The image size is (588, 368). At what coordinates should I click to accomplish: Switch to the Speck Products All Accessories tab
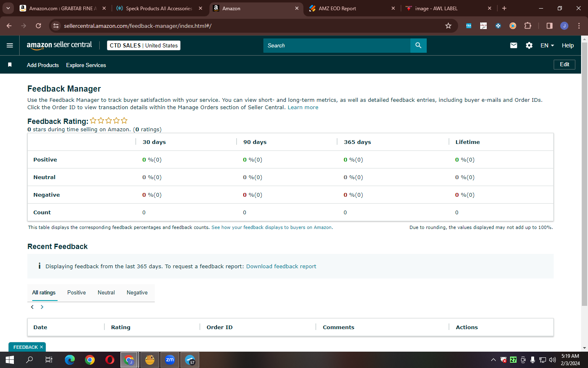pyautogui.click(x=159, y=8)
